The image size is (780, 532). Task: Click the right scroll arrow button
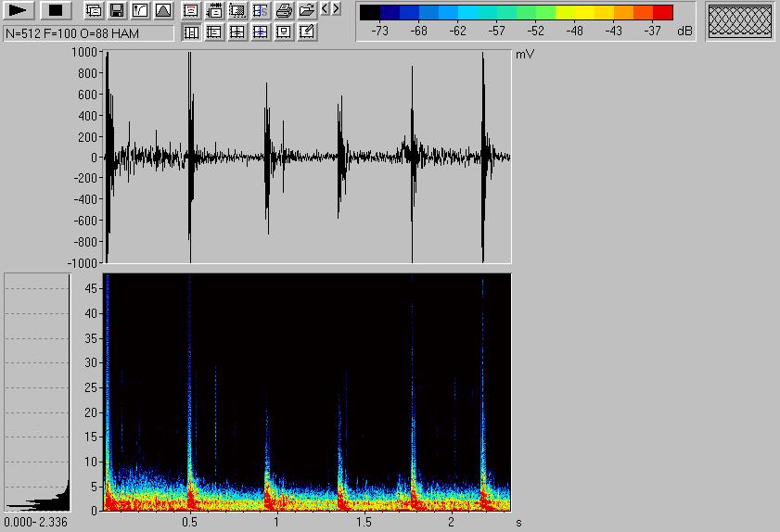336,9
